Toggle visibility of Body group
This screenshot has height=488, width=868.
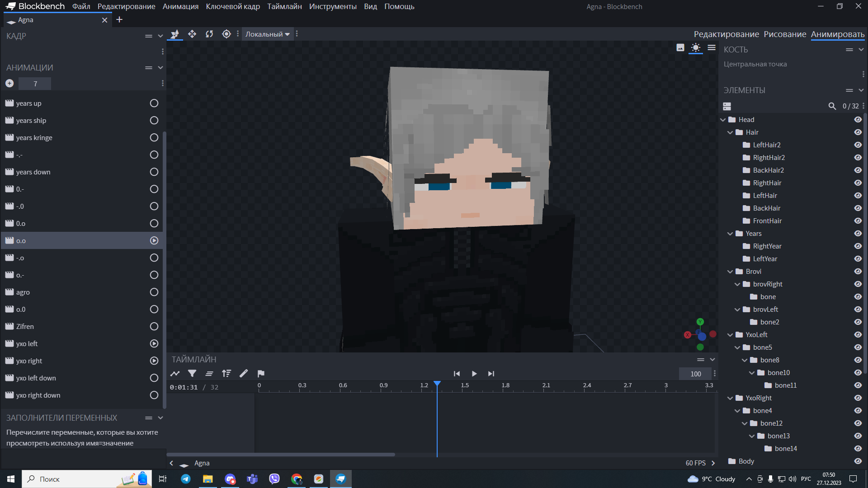(858, 461)
